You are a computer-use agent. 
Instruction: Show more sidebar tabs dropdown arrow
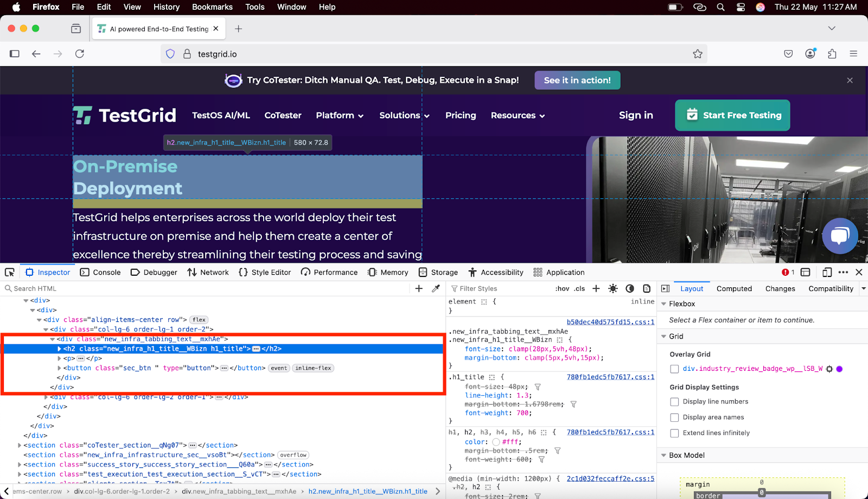coord(864,288)
